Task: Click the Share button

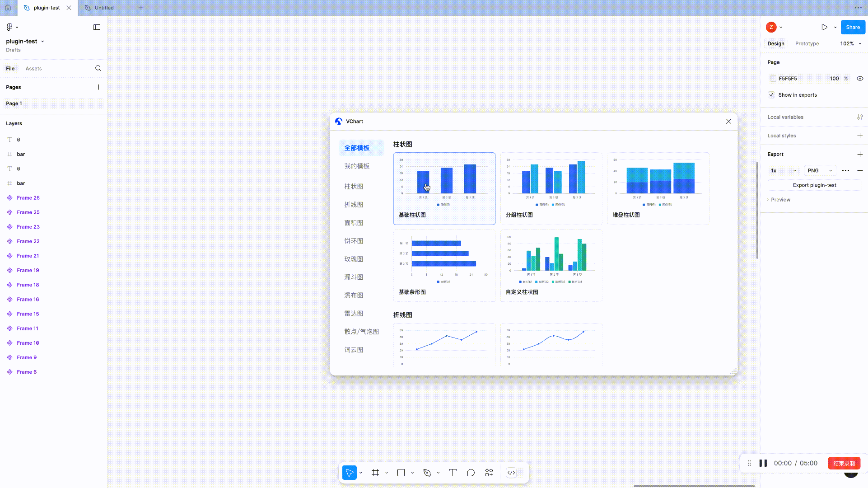Action: pos(853,27)
